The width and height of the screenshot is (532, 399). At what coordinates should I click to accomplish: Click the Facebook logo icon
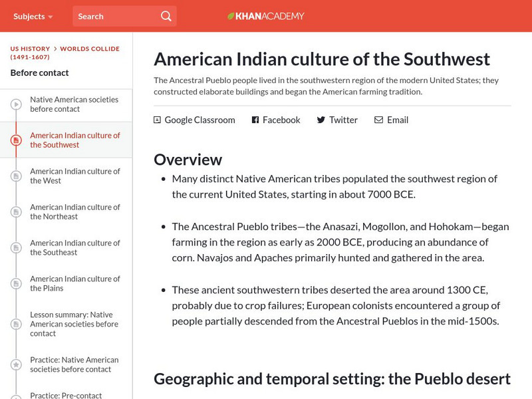click(255, 120)
